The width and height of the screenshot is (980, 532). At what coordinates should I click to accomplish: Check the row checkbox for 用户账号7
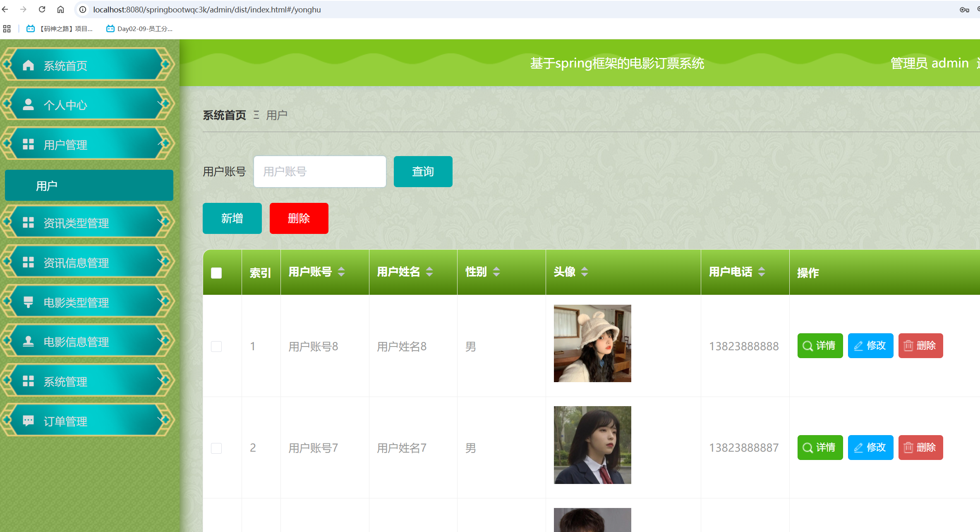tap(216, 448)
